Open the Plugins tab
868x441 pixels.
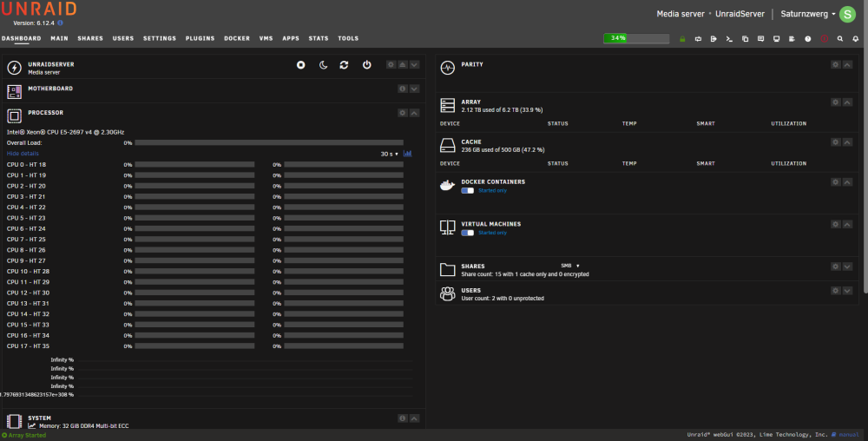pyautogui.click(x=200, y=38)
